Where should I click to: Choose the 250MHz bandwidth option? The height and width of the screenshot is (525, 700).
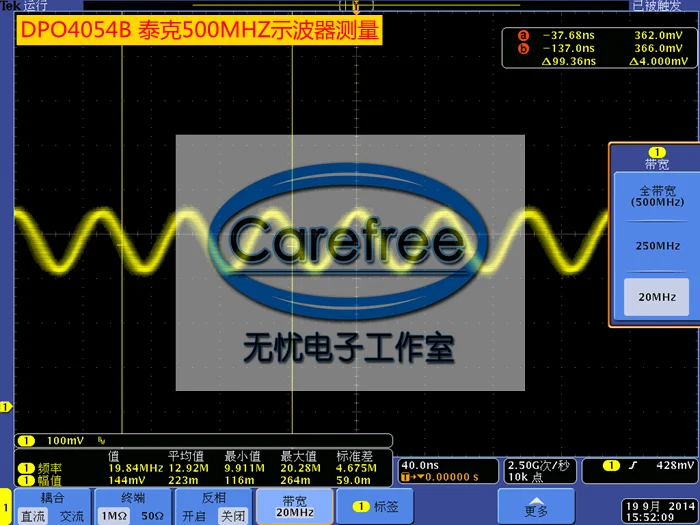(657, 246)
